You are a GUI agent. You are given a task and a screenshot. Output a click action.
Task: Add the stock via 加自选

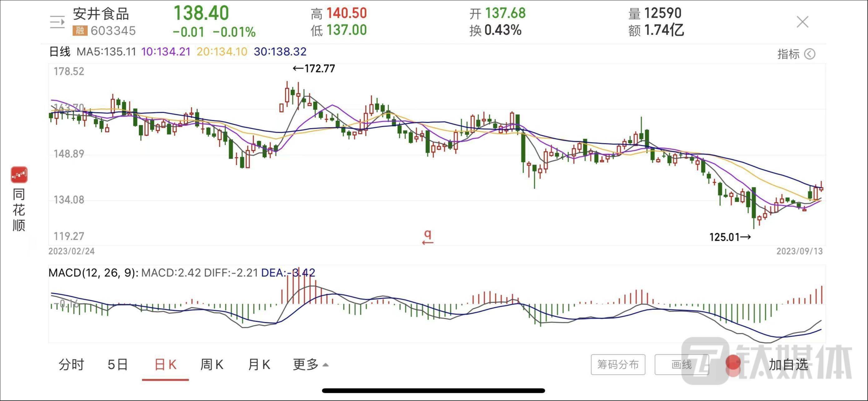point(788,364)
